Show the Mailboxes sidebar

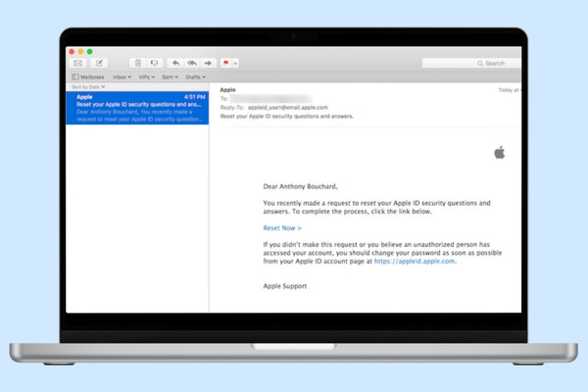[x=88, y=76]
